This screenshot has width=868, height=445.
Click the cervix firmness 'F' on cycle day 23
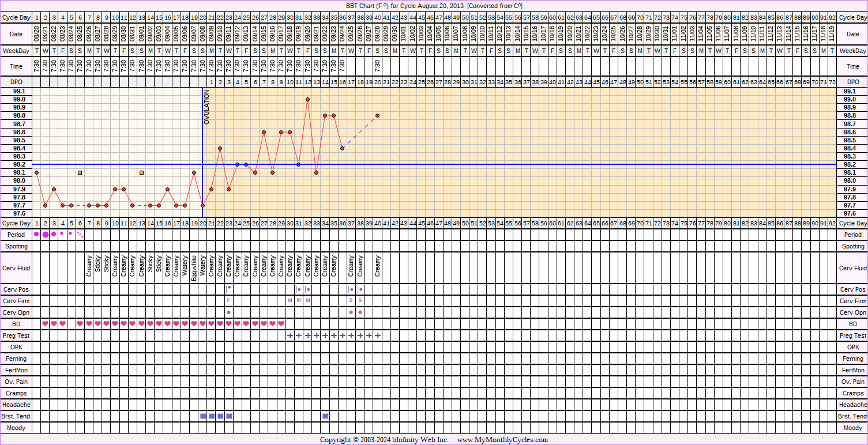click(x=229, y=301)
